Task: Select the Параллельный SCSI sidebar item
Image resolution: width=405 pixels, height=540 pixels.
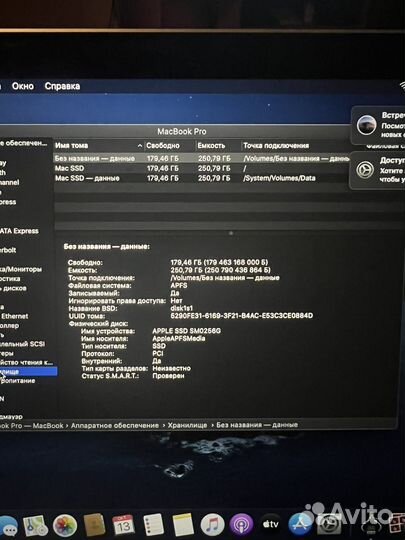Action: 22,344
